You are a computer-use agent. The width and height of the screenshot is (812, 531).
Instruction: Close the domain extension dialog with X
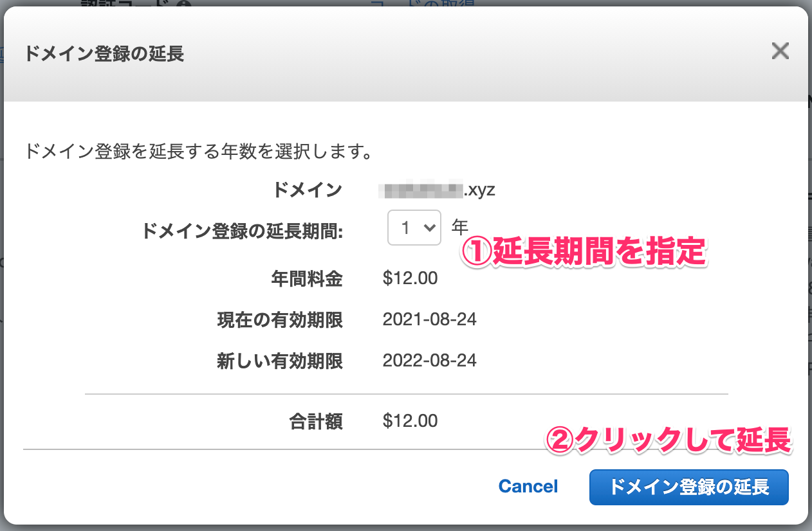(780, 51)
